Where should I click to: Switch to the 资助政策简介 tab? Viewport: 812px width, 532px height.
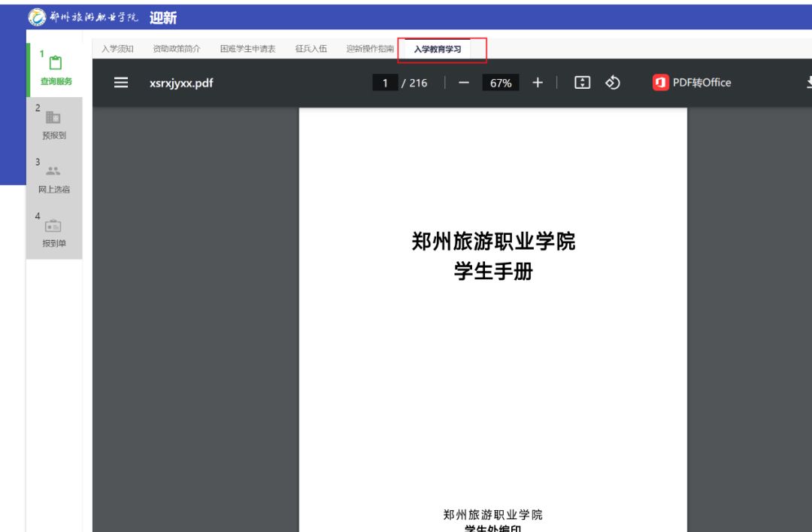click(x=177, y=49)
